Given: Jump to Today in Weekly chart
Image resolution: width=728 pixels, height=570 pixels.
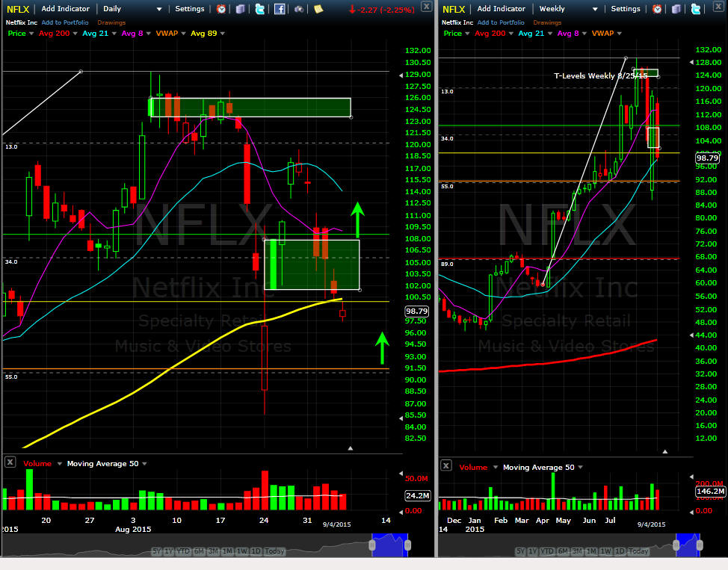Looking at the screenshot, I should (x=638, y=551).
